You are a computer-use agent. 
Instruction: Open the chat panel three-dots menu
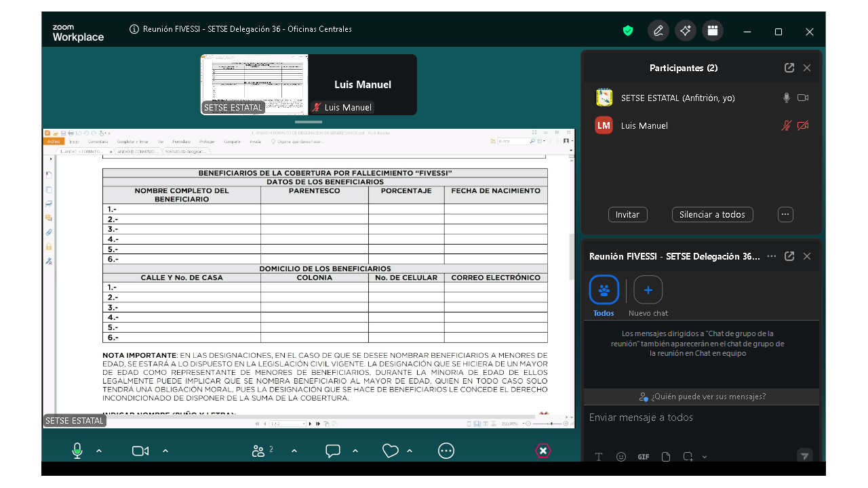pyautogui.click(x=771, y=256)
